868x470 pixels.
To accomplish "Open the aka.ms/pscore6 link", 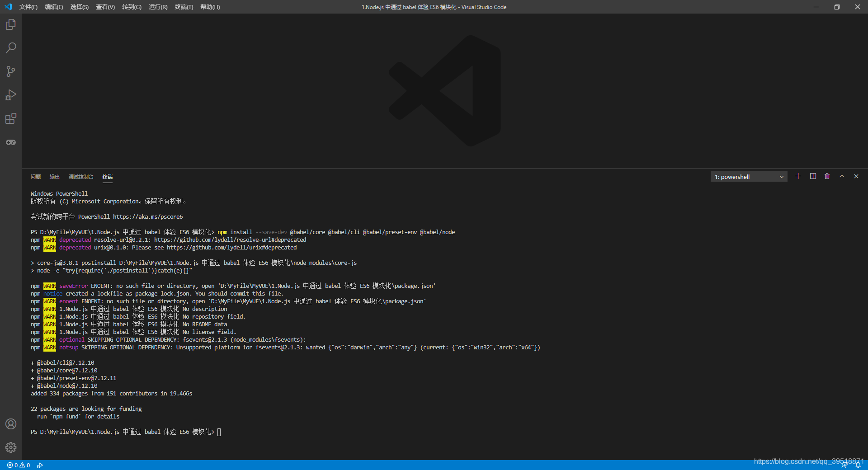I will point(148,217).
